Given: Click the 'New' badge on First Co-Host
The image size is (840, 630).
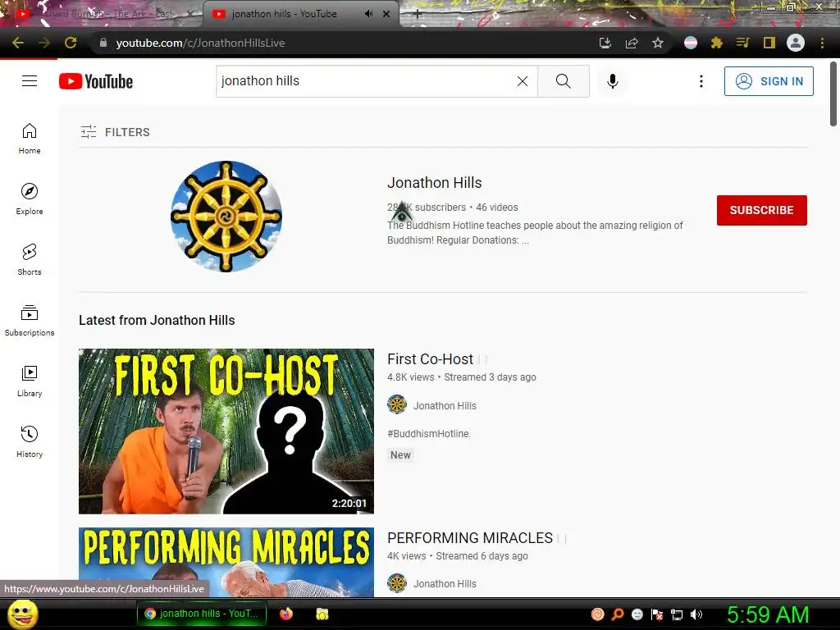Looking at the screenshot, I should pyautogui.click(x=400, y=454).
